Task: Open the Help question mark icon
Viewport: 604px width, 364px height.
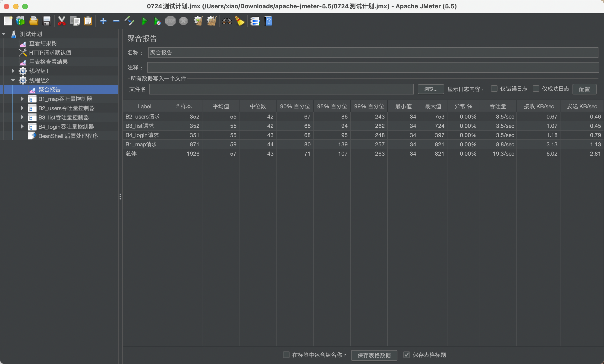Action: [268, 21]
